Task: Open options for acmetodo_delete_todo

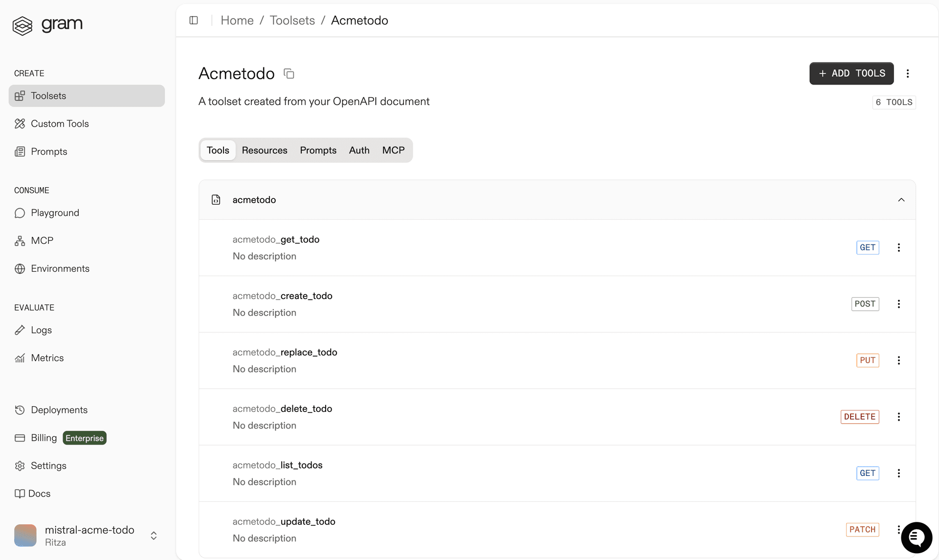Action: pos(899,417)
